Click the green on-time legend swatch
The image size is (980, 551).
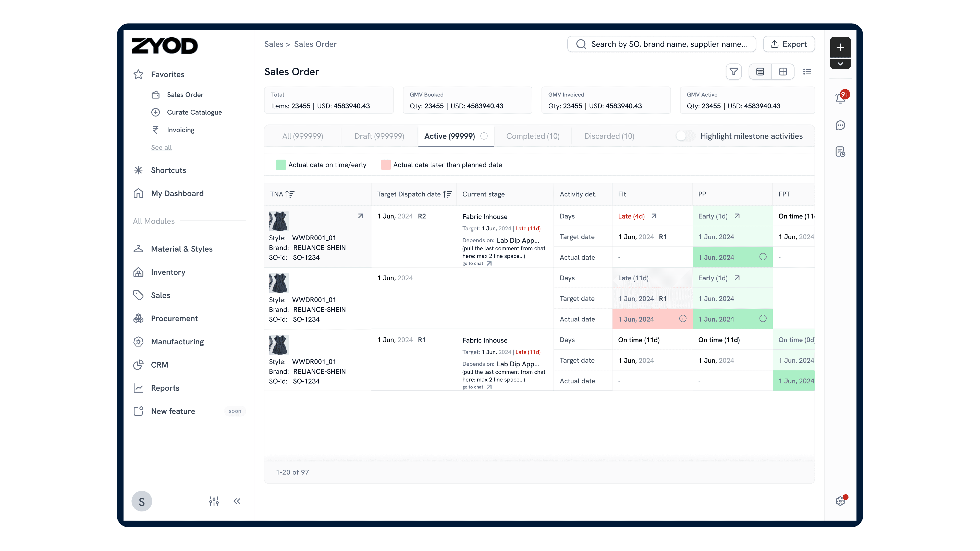coord(281,165)
